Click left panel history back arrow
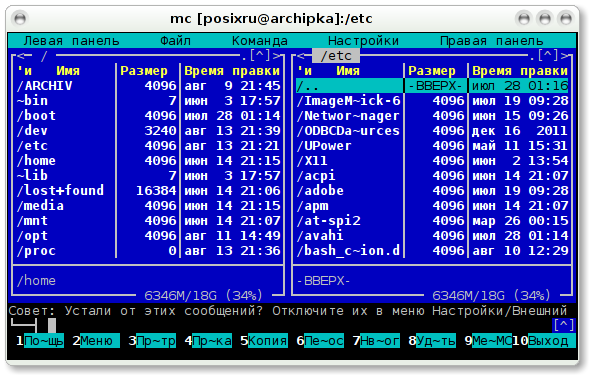Viewport: 589px width, 375px height. (21, 56)
